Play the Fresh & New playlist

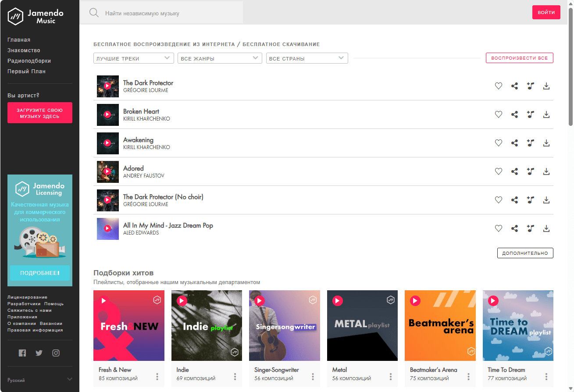coord(104,301)
